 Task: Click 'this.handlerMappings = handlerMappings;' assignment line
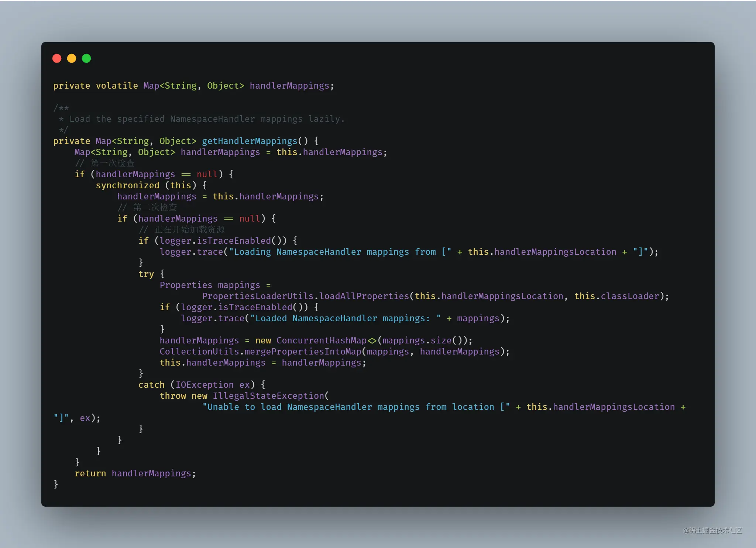[263, 363]
